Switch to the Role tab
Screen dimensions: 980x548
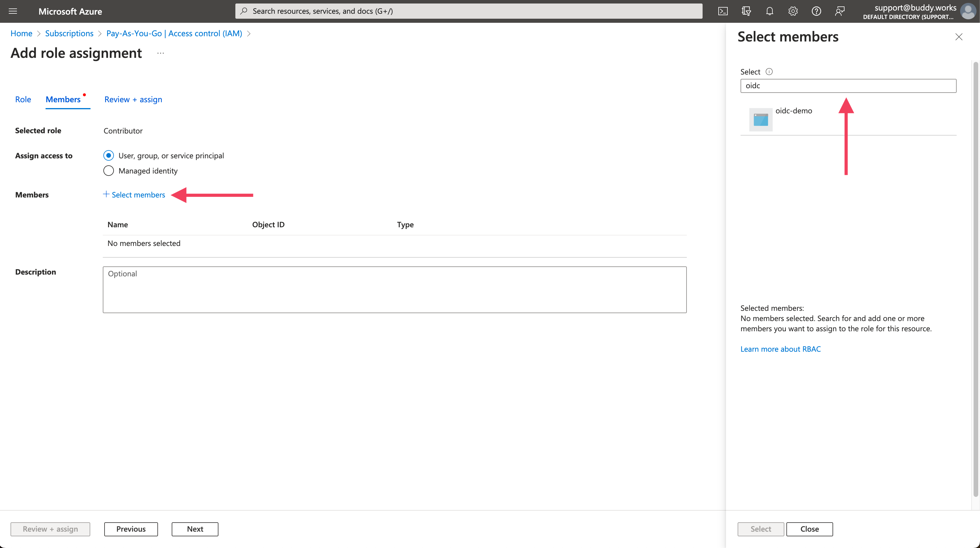tap(23, 99)
